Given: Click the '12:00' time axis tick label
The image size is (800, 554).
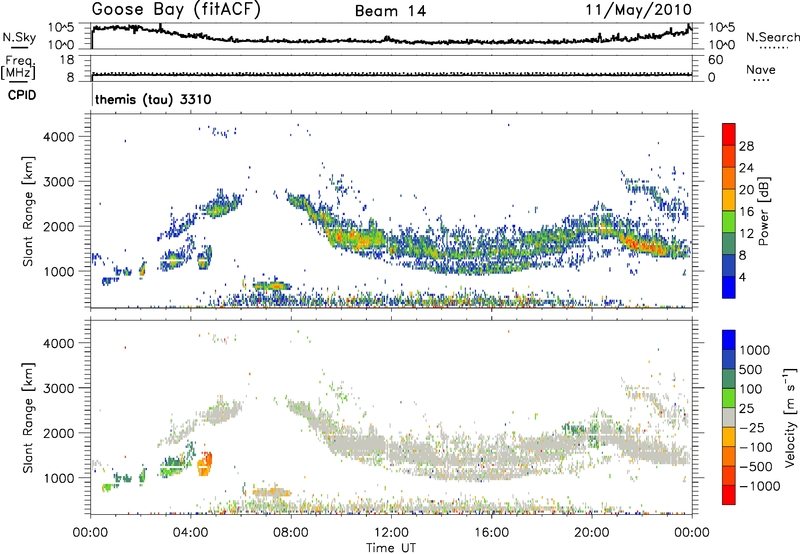Looking at the screenshot, I should pyautogui.click(x=391, y=533).
